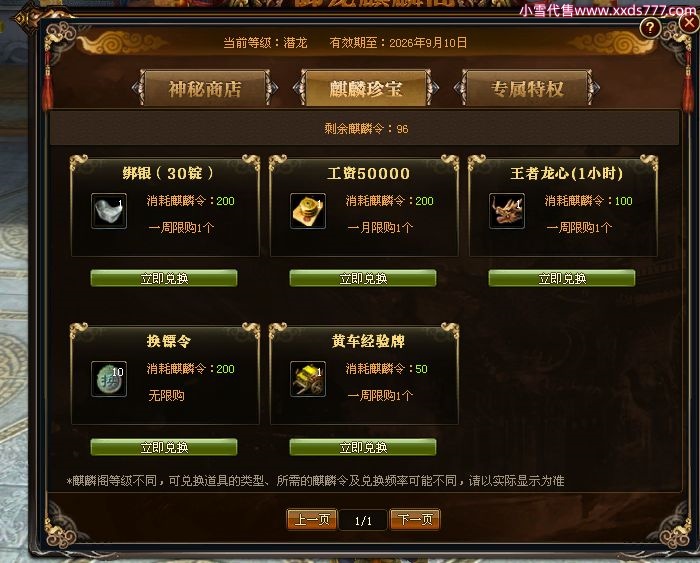Viewport: 700px width, 563px height.
Task: Redeem the 黄车经验牌 item
Action: pyautogui.click(x=363, y=447)
